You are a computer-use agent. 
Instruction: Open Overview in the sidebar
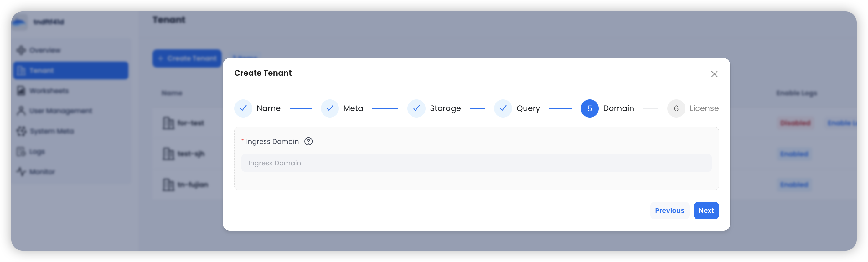pyautogui.click(x=45, y=50)
